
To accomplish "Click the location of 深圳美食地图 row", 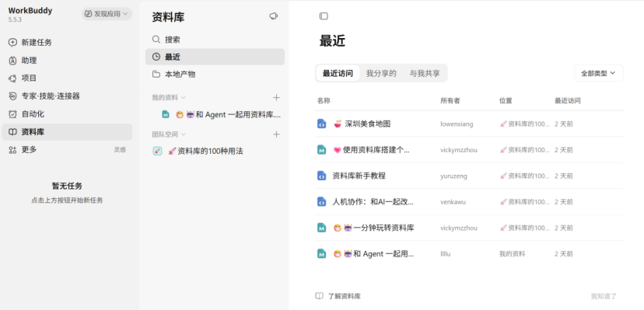I will click(524, 124).
